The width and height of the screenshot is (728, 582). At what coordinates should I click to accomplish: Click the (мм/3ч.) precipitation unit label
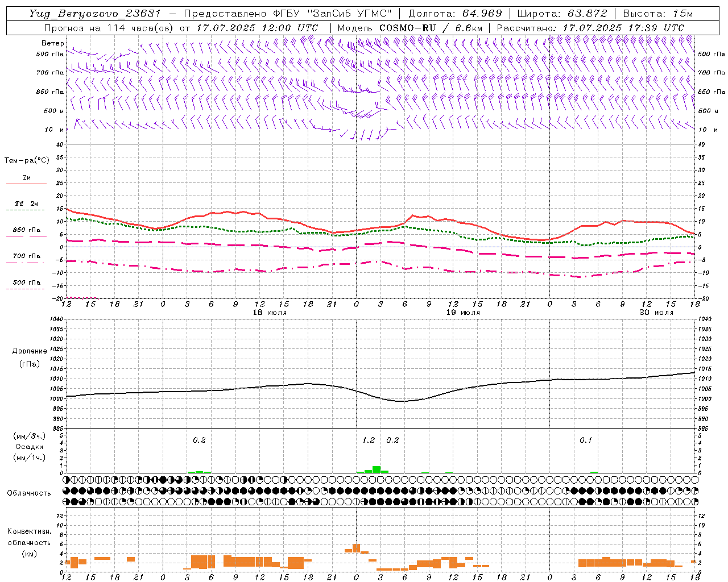30,436
